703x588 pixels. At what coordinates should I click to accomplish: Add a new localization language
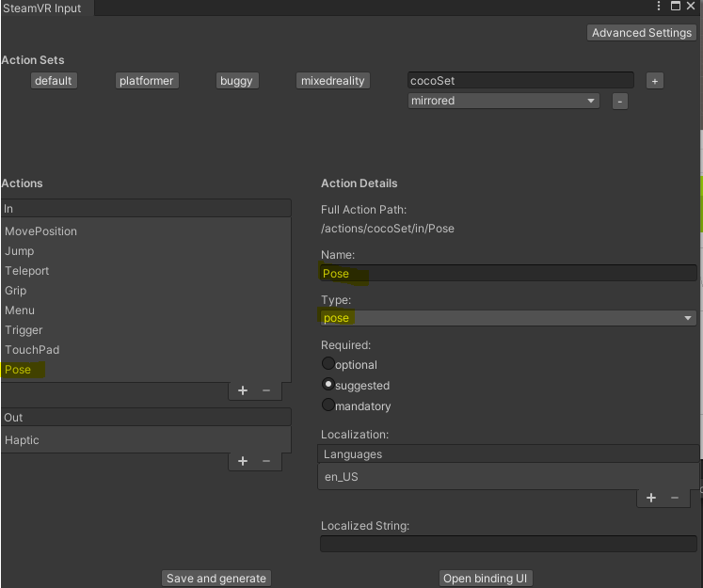tap(651, 498)
